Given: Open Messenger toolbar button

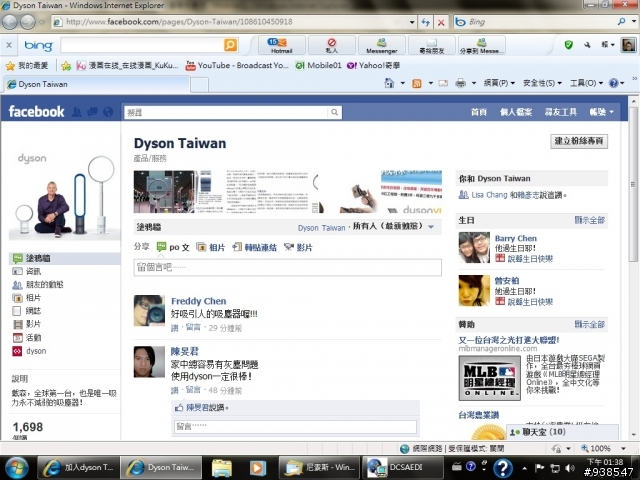Looking at the screenshot, I should coord(382,45).
